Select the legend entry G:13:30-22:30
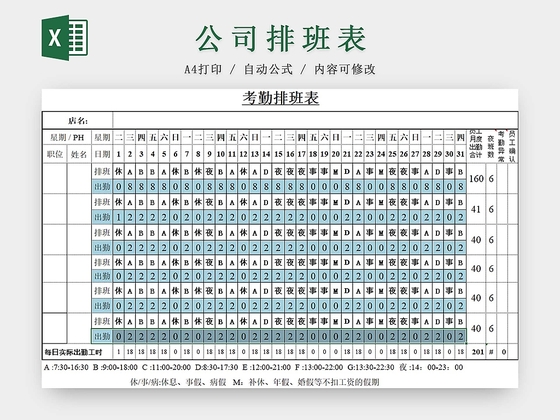Image resolution: width=560 pixels, height=420 pixels. pos(371,367)
